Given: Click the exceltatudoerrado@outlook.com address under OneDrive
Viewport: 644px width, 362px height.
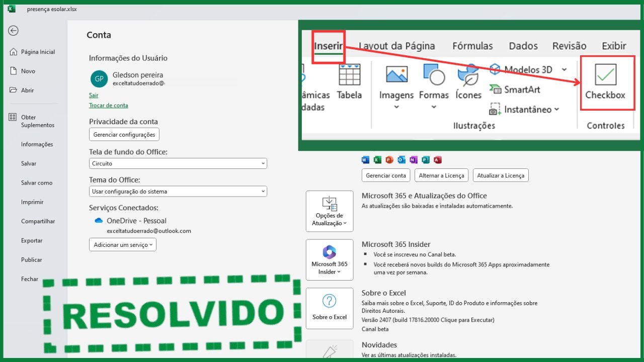Looking at the screenshot, I should pyautogui.click(x=149, y=231).
